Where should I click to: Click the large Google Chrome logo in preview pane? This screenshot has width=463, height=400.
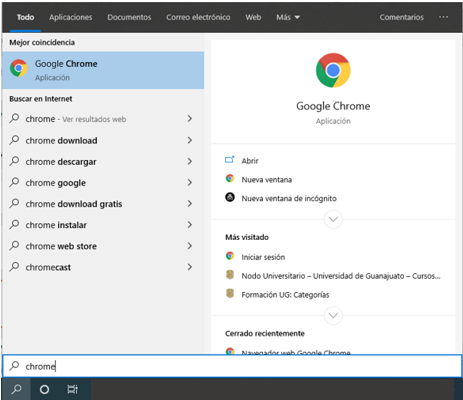click(333, 70)
